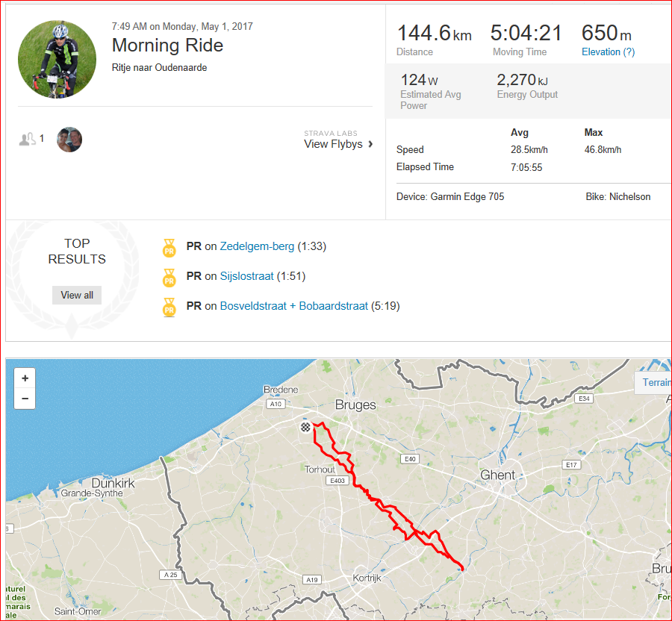The width and height of the screenshot is (672, 621).
Task: Open Bosveldstraat + Bobaardstraat segment
Action: click(x=293, y=306)
